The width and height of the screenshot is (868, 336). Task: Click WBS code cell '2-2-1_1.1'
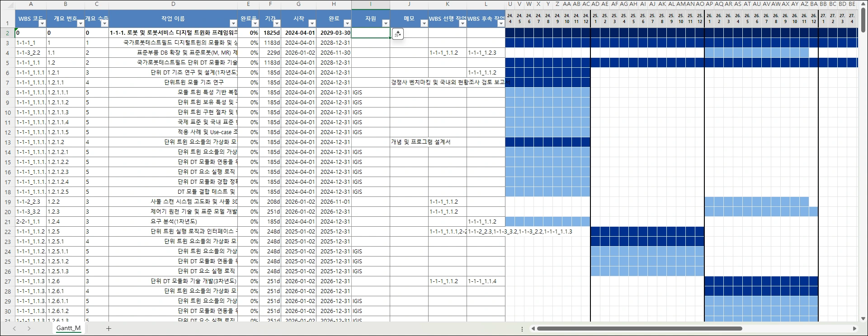(31, 222)
